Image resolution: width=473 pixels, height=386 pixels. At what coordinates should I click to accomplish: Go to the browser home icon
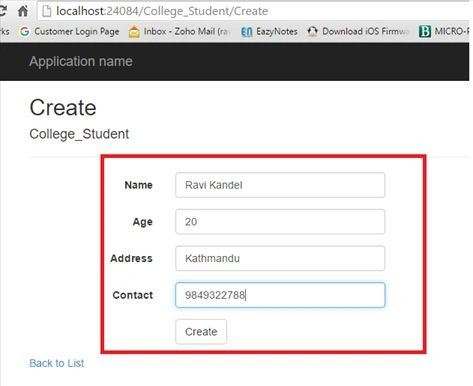[23, 11]
